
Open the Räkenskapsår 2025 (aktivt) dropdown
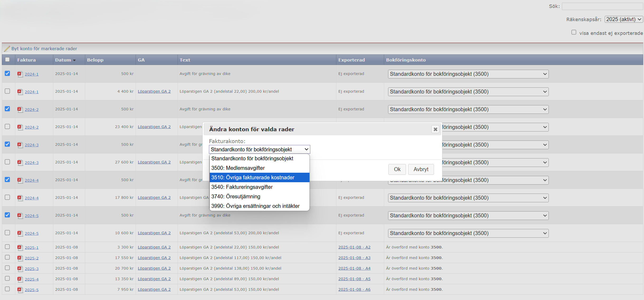pos(624,19)
